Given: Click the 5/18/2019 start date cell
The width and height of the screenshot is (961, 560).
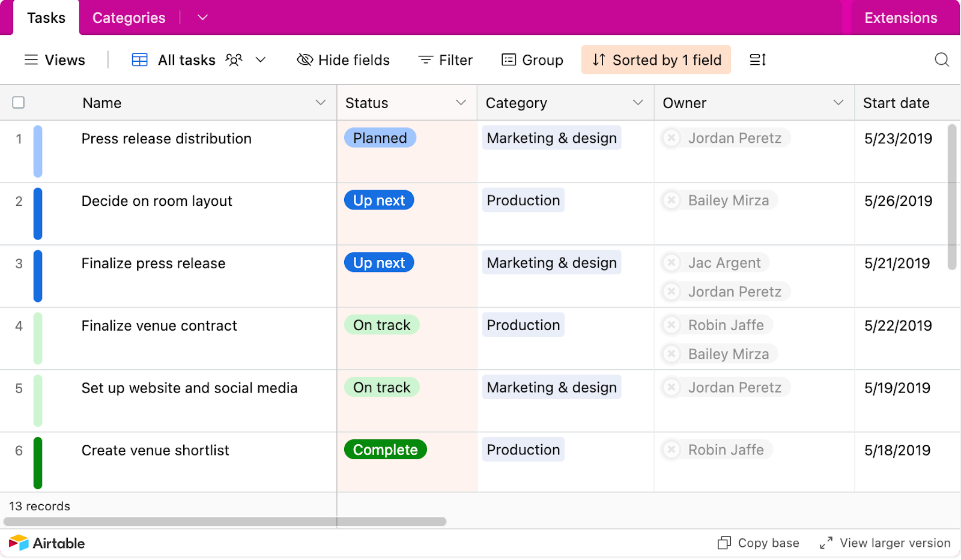Looking at the screenshot, I should 897,451.
